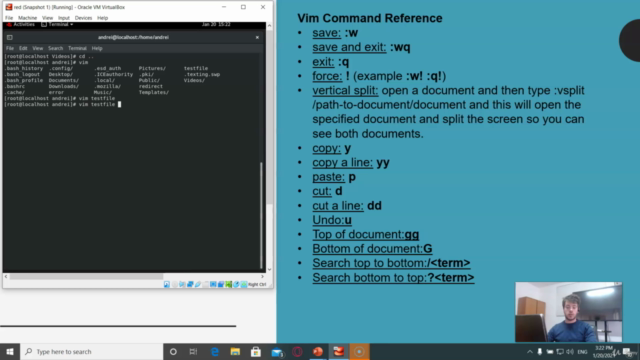The image size is (640, 360).
Task: Open Task View from the taskbar
Action: pos(193,351)
